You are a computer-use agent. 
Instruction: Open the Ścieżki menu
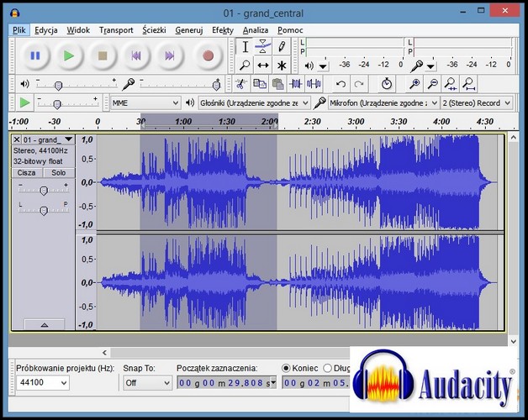(x=154, y=30)
